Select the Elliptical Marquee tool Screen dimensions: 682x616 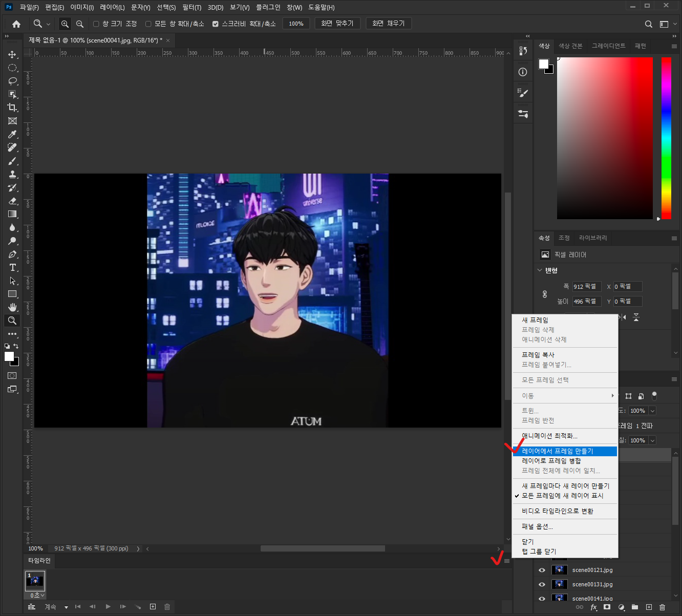click(x=12, y=68)
